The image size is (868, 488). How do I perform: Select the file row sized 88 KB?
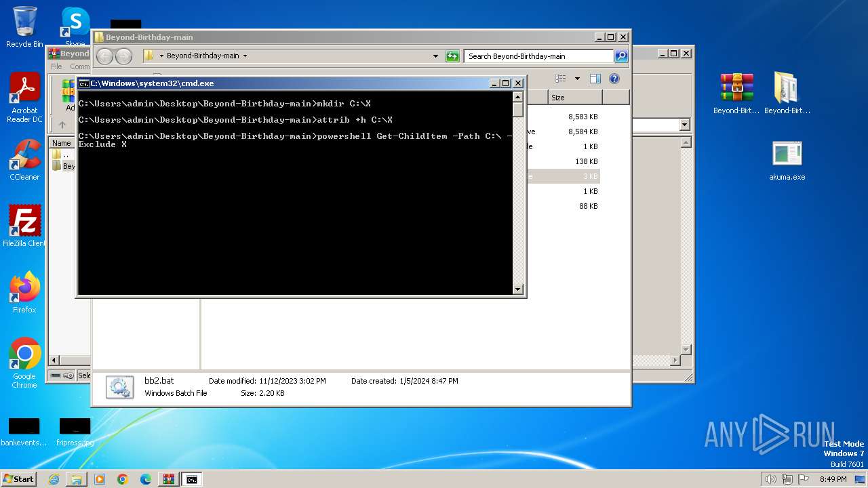(x=564, y=206)
